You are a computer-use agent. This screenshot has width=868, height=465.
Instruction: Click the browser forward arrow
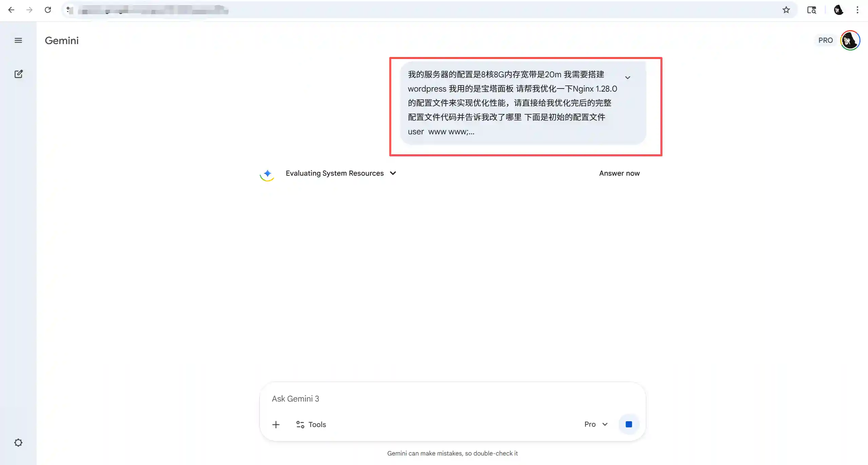[30, 10]
